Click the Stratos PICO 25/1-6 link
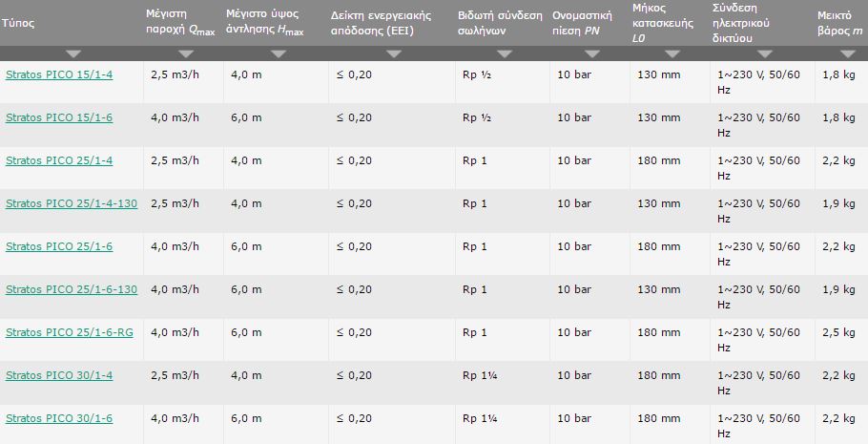The image size is (868, 444). click(59, 246)
